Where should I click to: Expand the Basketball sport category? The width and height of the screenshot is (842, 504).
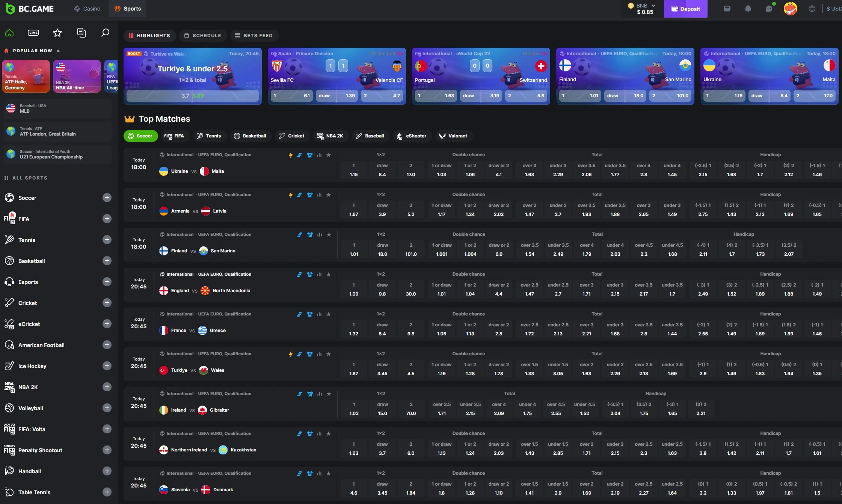pos(107,261)
